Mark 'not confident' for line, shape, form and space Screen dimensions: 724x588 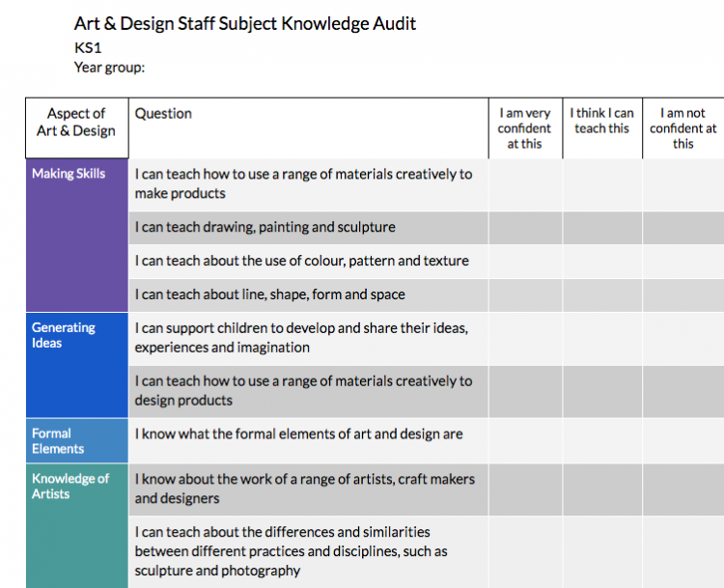683,295
